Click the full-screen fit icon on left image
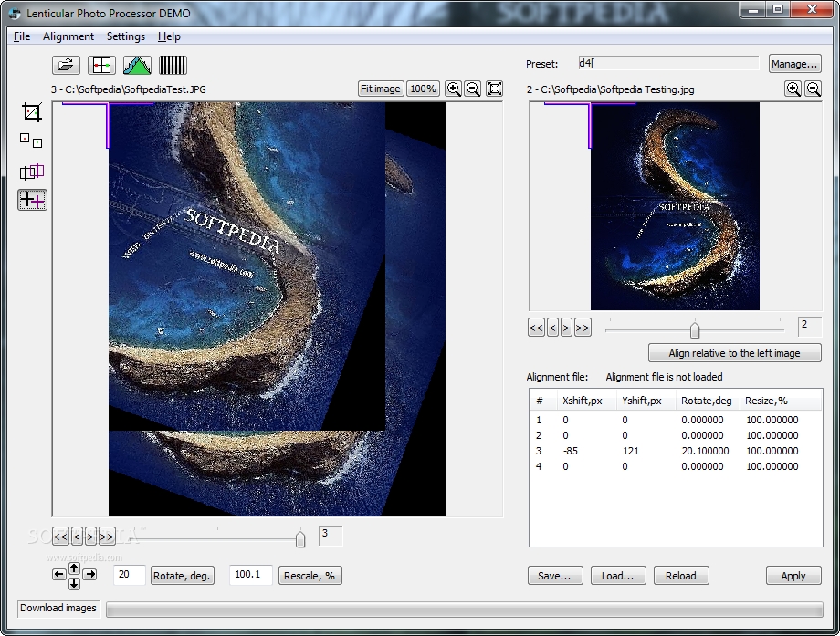The height and width of the screenshot is (636, 840). pos(495,89)
